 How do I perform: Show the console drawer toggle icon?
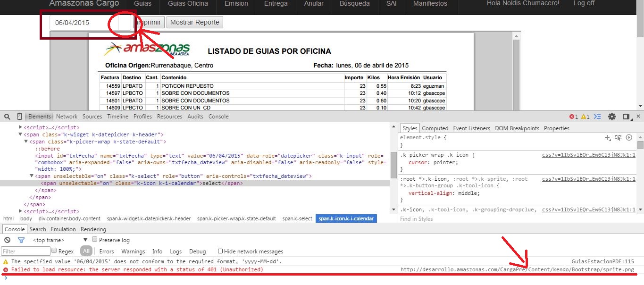pos(597,117)
